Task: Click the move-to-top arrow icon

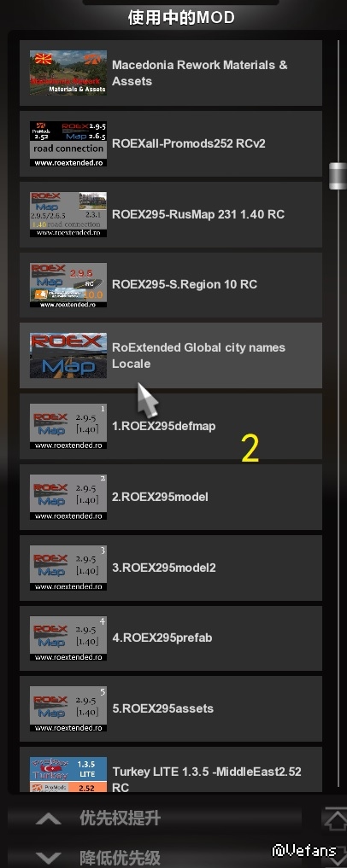Action: 334,818
